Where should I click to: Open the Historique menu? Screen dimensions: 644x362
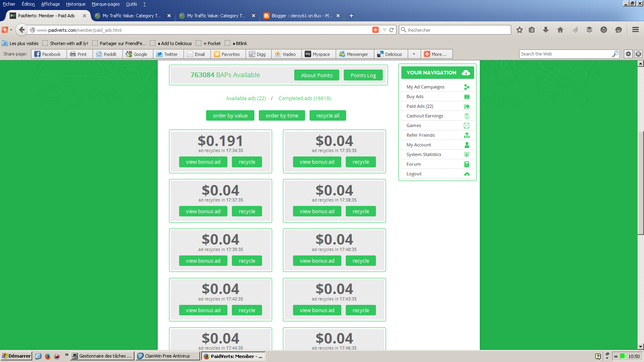coord(76,4)
